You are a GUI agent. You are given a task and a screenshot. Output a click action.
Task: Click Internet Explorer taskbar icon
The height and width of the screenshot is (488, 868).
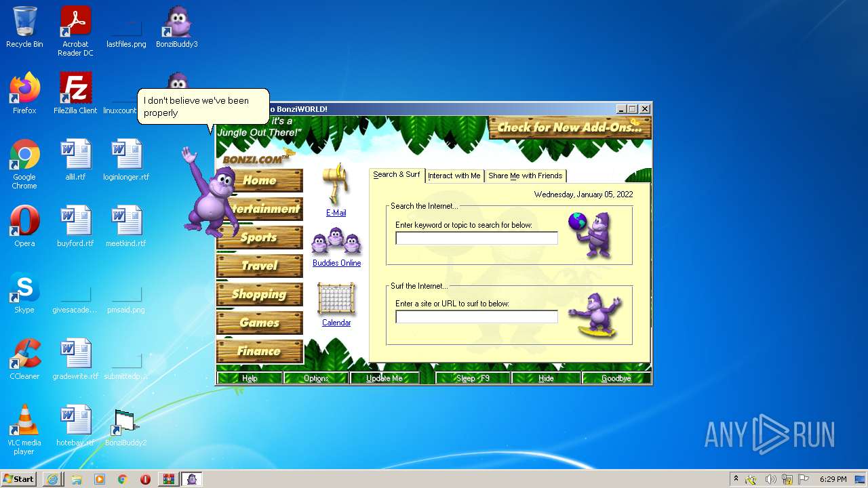tap(52, 479)
